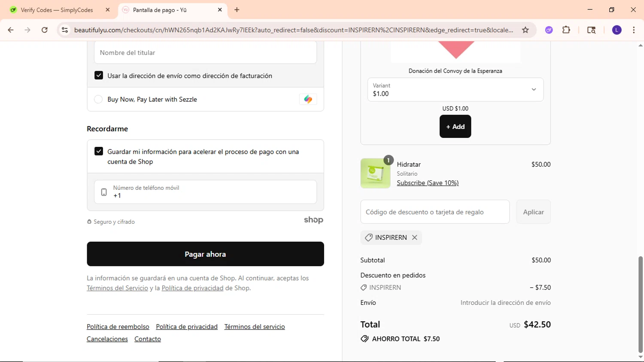Click the INSPIRERN tag under Descuento en pedidos
Screen dimensions: 644x362
[381, 288]
